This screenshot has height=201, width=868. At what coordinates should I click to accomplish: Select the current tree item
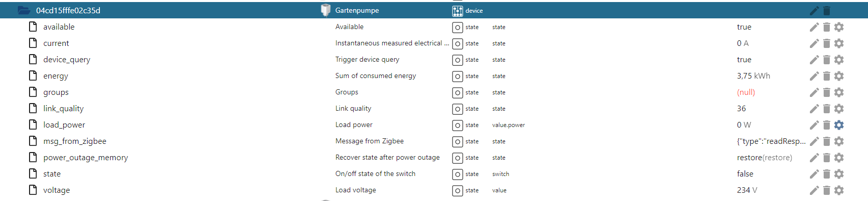coord(56,43)
